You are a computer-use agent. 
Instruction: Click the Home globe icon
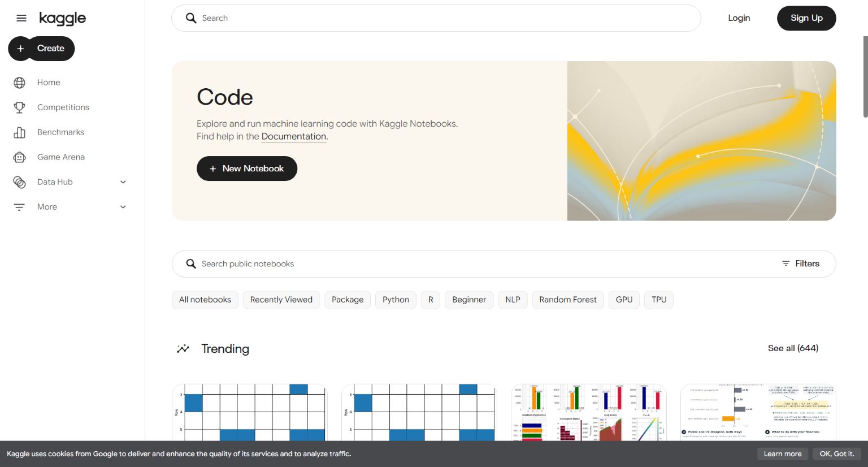tap(19, 83)
